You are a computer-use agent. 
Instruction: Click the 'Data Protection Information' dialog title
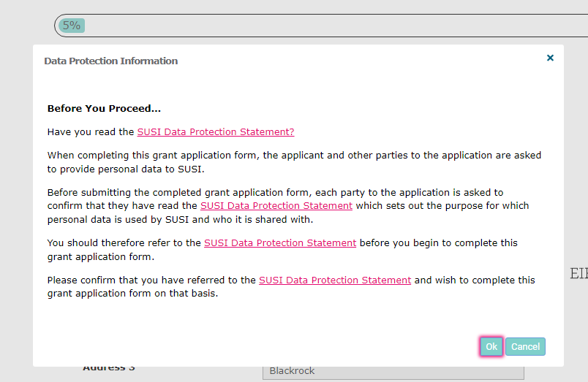(111, 61)
